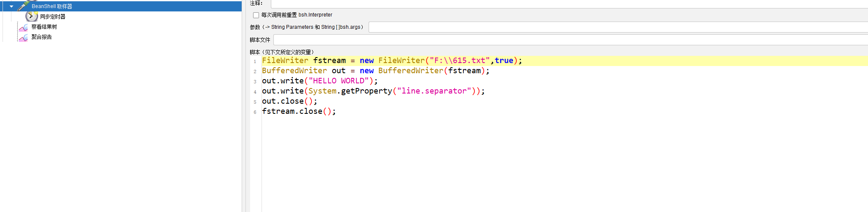868x212 pixels.
Task: Click the fstream.close() line
Action: point(299,111)
